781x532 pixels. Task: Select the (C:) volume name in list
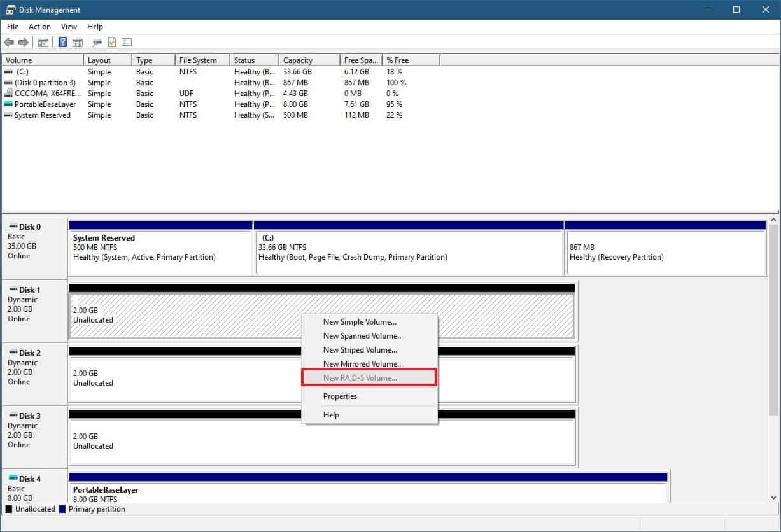coord(22,72)
